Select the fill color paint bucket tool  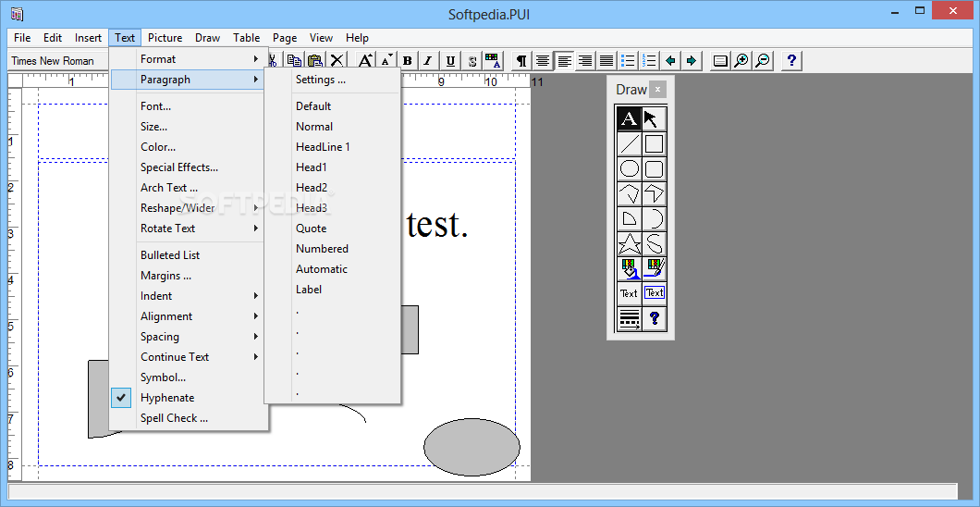pos(630,269)
